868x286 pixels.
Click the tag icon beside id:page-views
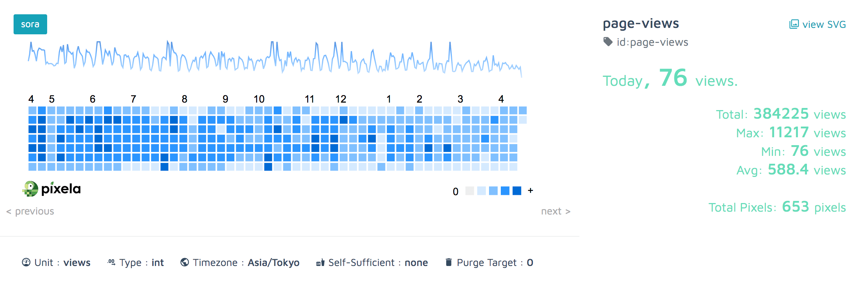coord(608,42)
